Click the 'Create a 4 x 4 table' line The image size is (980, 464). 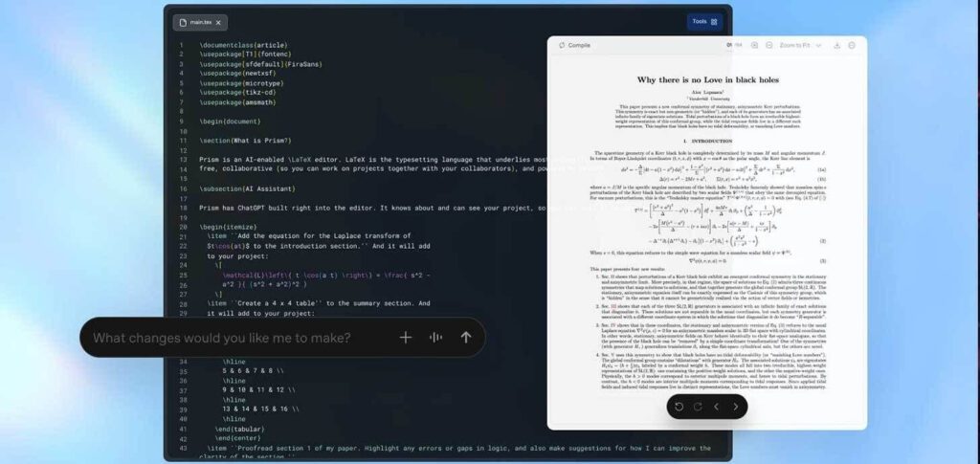pos(319,303)
